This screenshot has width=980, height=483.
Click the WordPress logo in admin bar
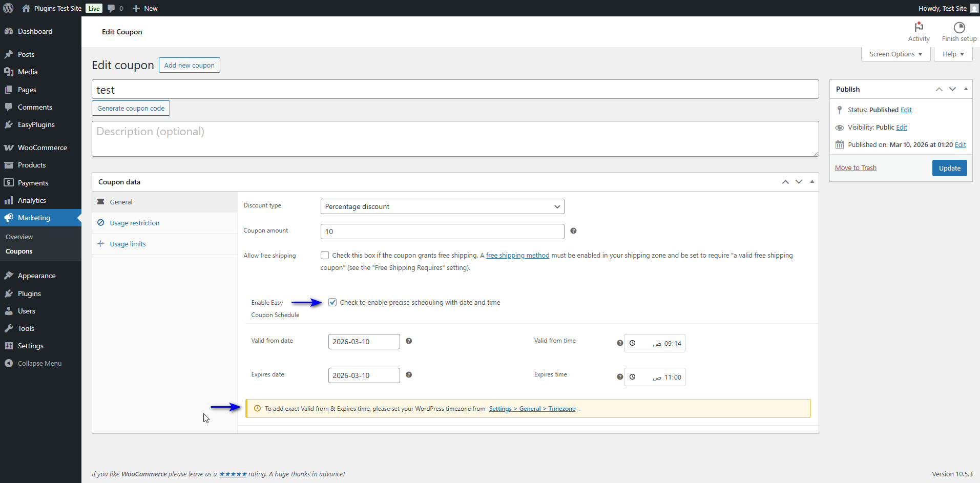tap(8, 8)
